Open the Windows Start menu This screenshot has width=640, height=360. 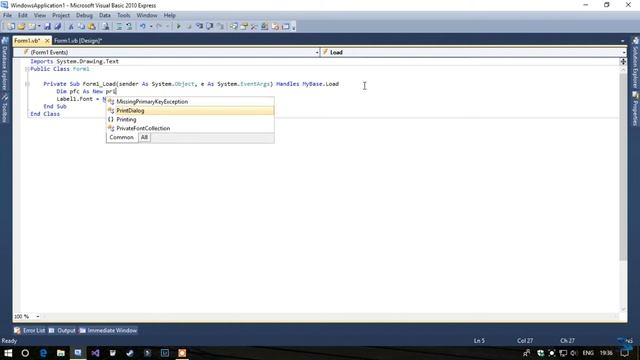pos(8,353)
